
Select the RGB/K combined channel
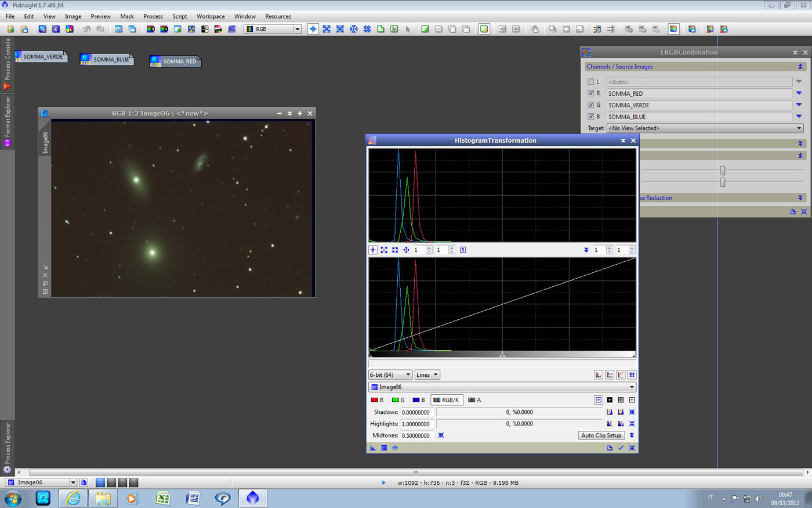coord(447,400)
